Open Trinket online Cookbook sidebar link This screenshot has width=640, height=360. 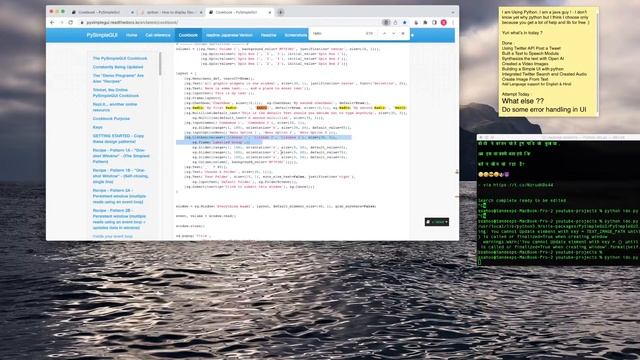116,93
